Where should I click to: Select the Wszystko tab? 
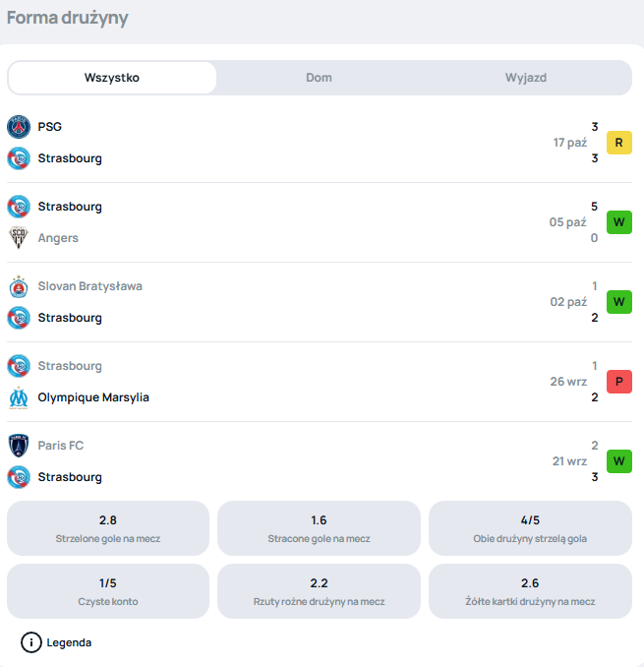click(x=112, y=78)
